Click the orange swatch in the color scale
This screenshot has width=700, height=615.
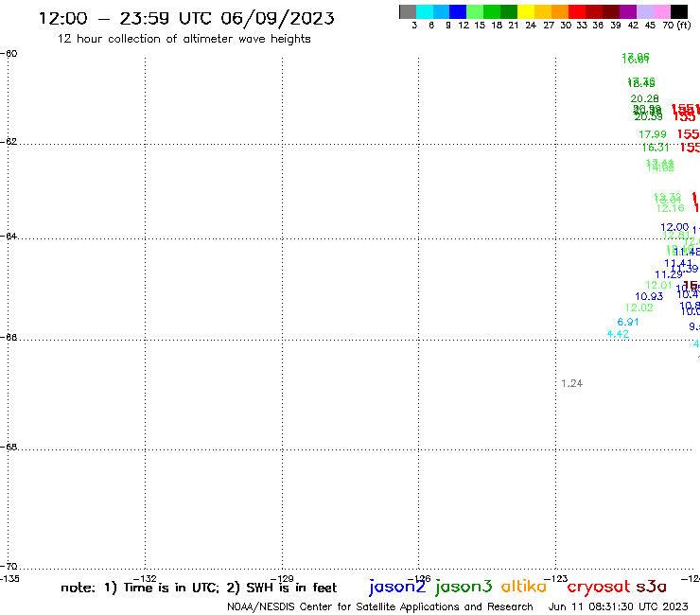coord(560,12)
